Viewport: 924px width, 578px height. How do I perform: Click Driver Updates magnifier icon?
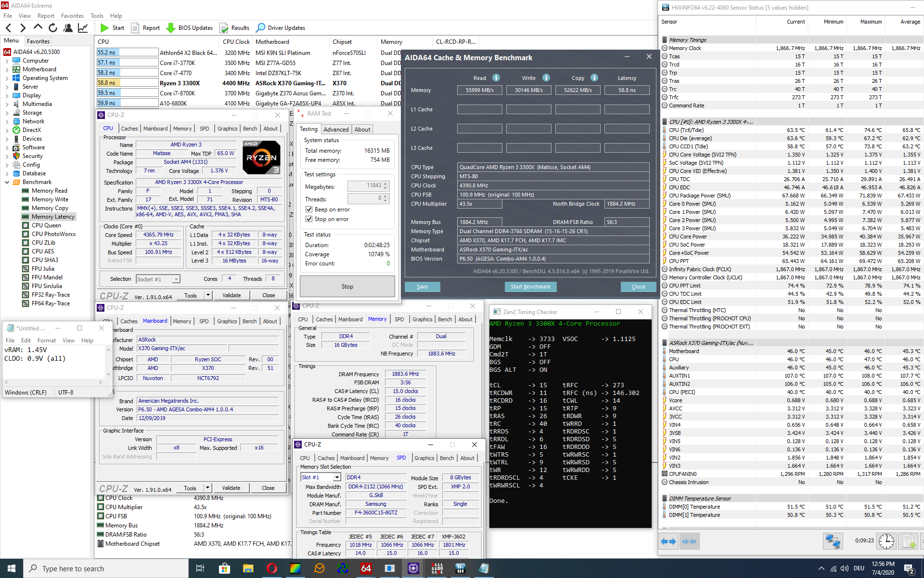pos(261,28)
